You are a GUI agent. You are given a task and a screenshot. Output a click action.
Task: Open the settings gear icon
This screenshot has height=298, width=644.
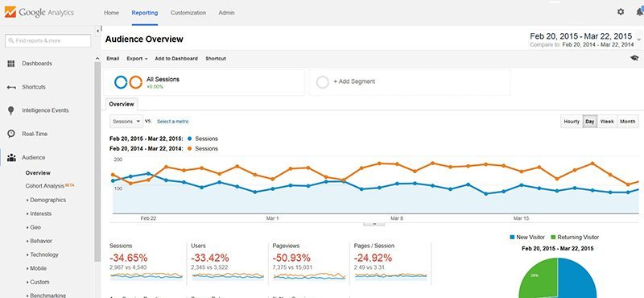(620, 12)
